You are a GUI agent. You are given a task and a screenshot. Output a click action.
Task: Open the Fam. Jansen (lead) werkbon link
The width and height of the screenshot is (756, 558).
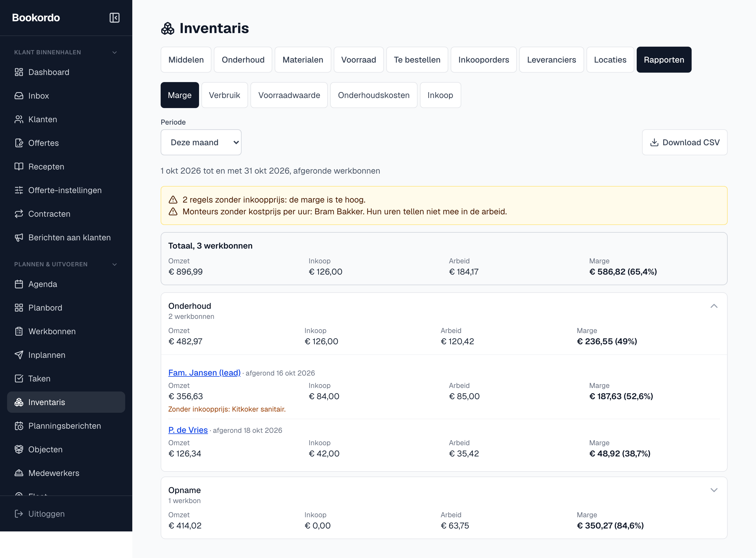204,373
